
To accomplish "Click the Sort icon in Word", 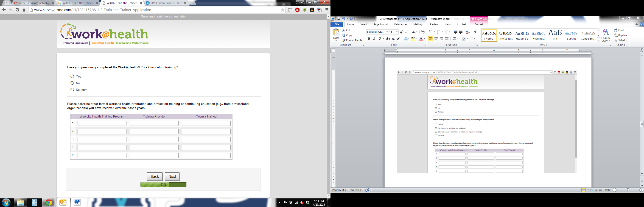I will coord(468,32).
